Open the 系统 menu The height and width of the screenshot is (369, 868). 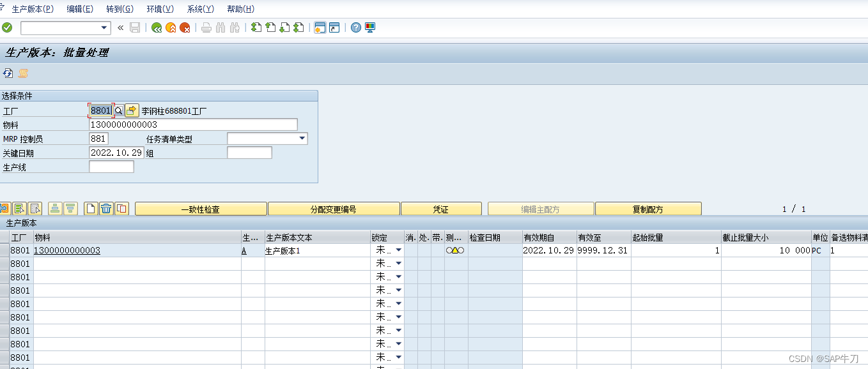200,9
